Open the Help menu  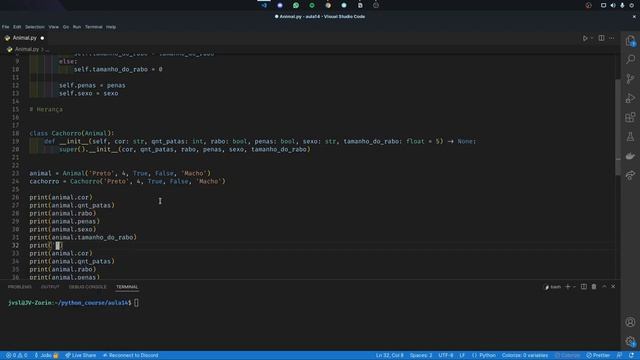coord(111,27)
